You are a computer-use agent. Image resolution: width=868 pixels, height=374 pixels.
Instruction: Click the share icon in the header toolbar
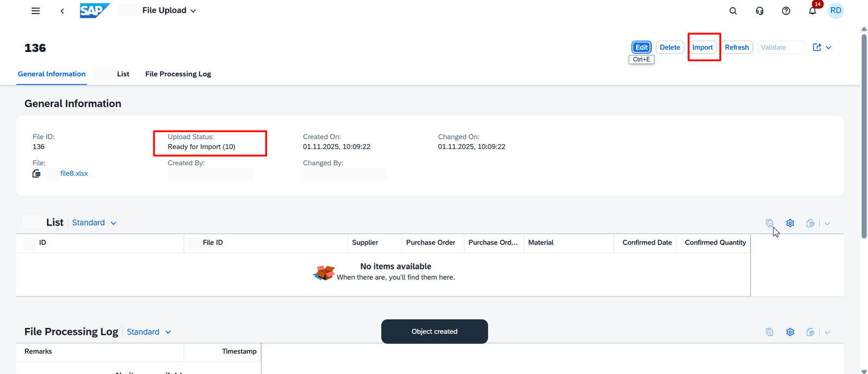tap(817, 47)
